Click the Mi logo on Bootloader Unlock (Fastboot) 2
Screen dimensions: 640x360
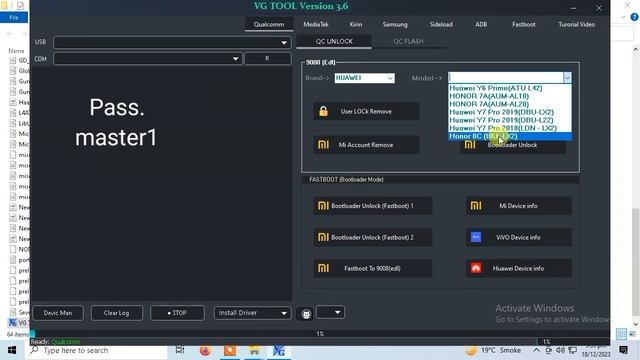pyautogui.click(x=323, y=237)
